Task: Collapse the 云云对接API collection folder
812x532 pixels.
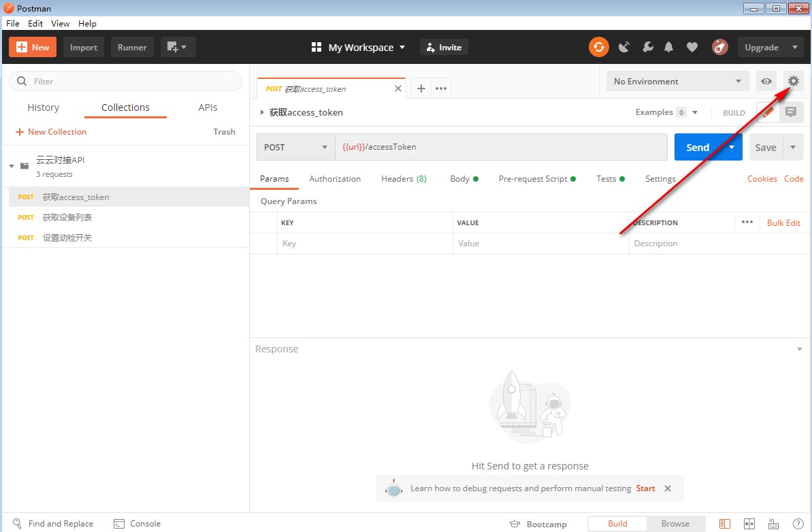Action: point(12,166)
